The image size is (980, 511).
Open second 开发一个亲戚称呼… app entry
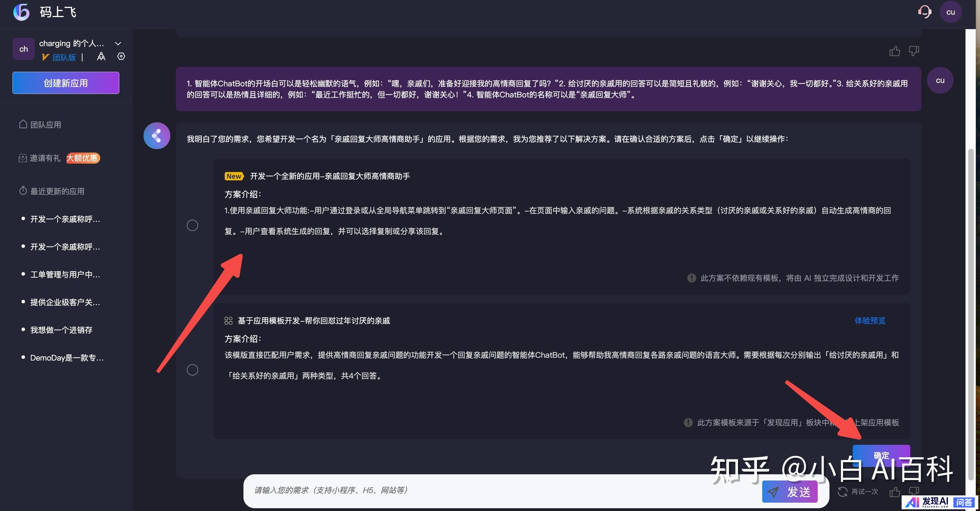(x=65, y=247)
